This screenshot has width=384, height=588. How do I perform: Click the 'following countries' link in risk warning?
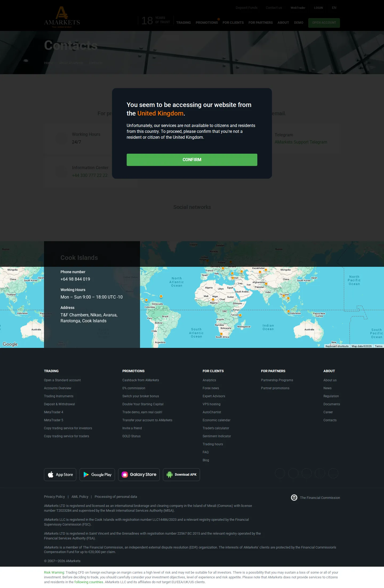(x=89, y=582)
